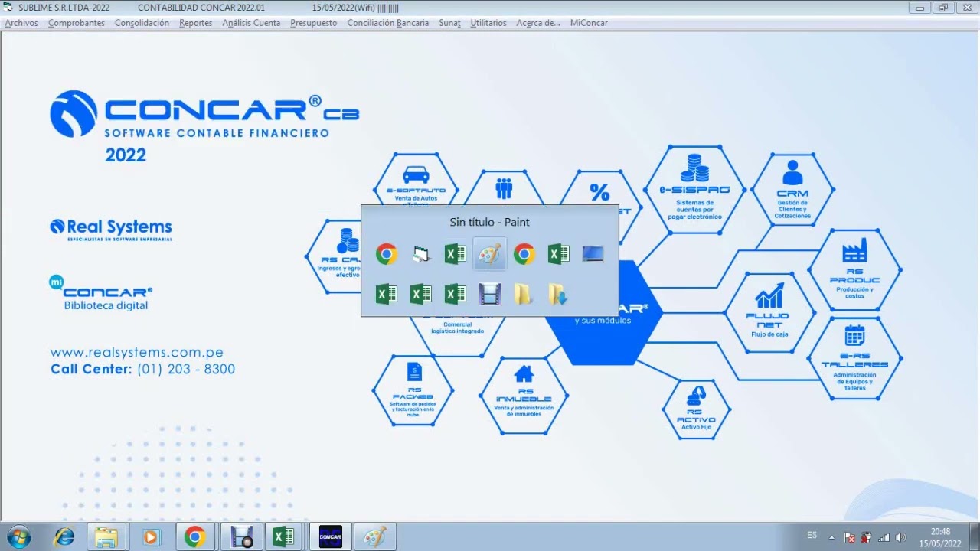This screenshot has height=551, width=980.
Task: Show hidden system tray icons
Action: pos(831,538)
